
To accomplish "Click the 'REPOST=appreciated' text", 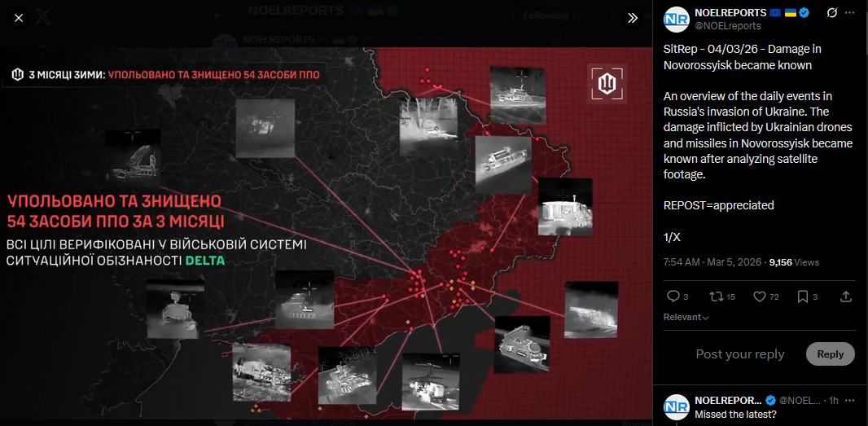I will (718, 205).
